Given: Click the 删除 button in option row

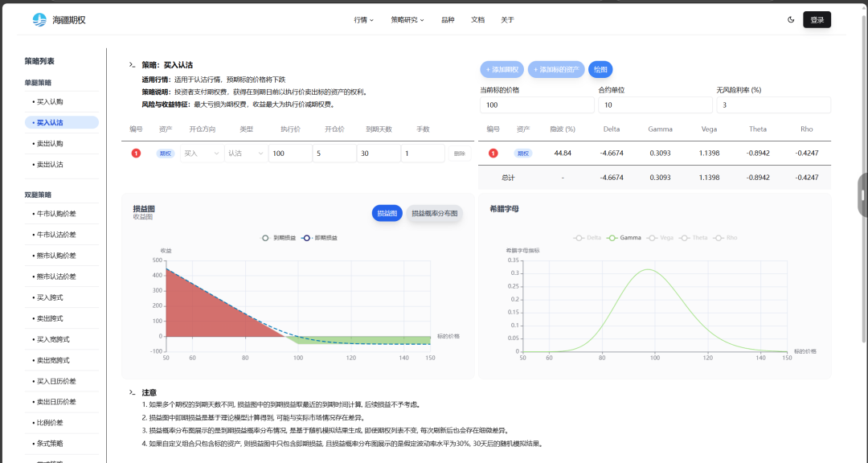Looking at the screenshot, I should tap(458, 154).
